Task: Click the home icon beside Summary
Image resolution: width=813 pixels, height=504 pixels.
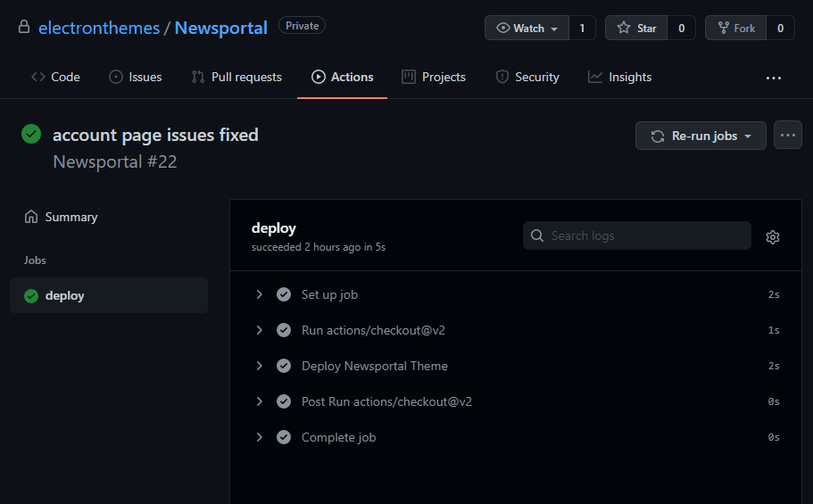Action: click(31, 216)
